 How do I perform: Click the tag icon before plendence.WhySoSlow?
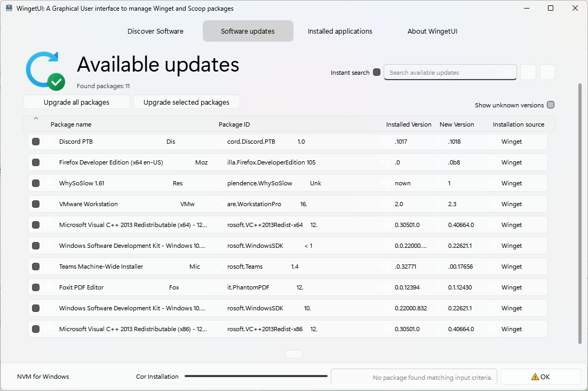click(x=217, y=183)
